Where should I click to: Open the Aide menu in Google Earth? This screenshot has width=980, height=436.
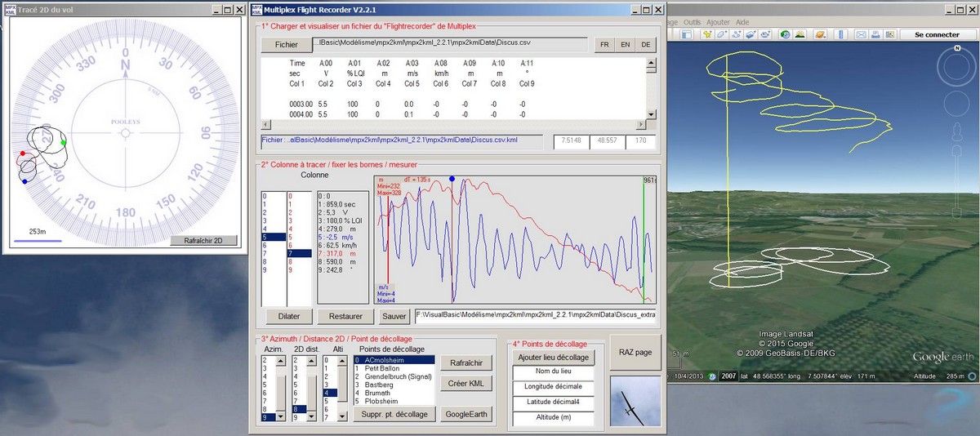tap(742, 22)
